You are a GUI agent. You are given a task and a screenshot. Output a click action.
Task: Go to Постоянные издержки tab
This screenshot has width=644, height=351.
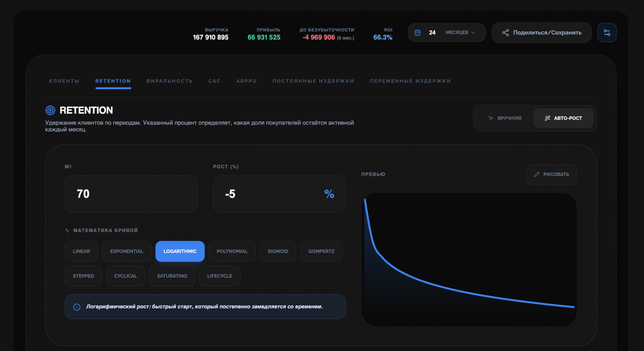click(x=313, y=81)
